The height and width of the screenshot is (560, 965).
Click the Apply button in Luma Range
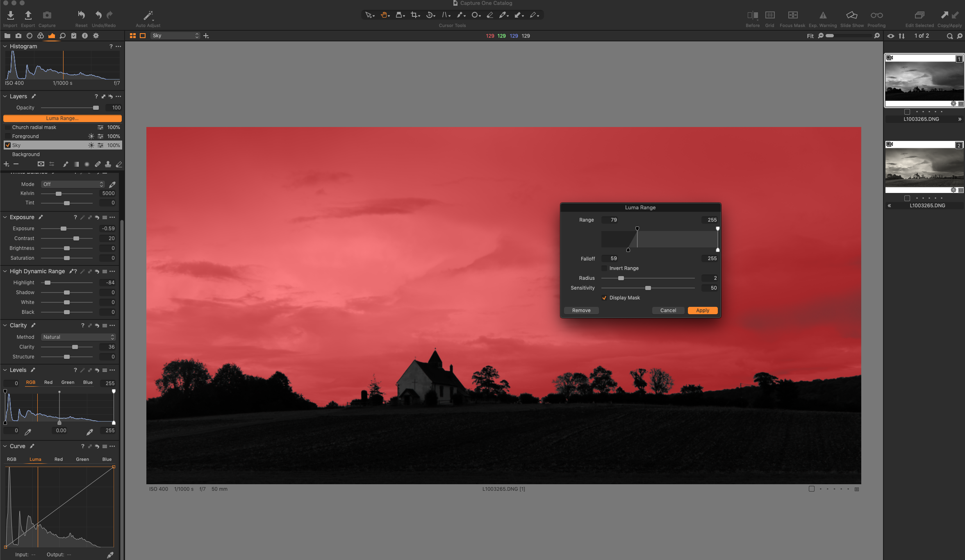pyautogui.click(x=702, y=311)
